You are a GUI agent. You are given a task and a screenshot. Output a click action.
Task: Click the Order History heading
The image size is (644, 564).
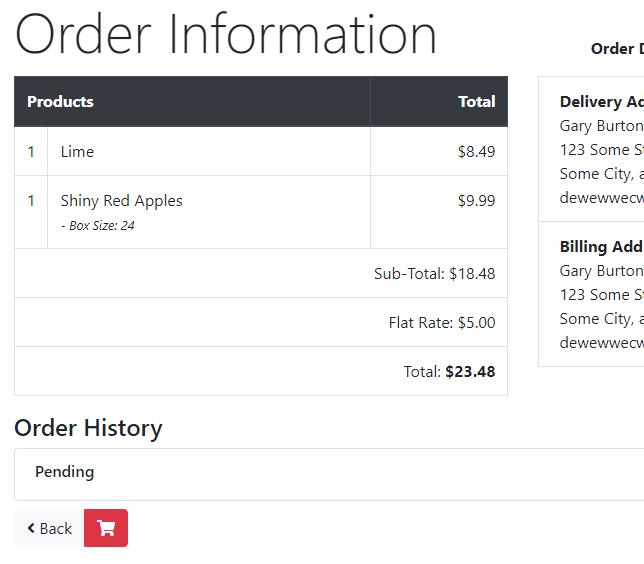pos(88,428)
